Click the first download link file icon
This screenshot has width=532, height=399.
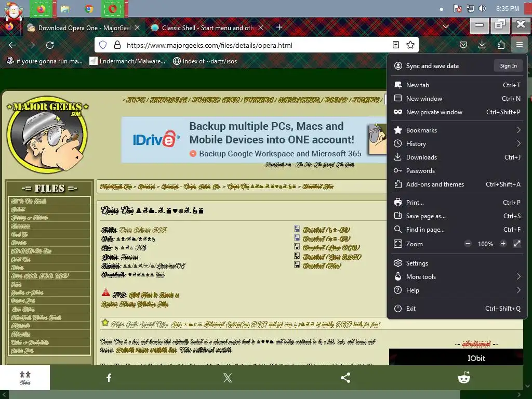(x=297, y=229)
